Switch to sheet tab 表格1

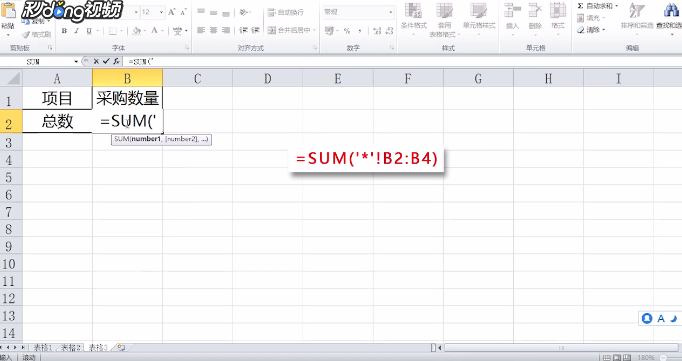pos(43,348)
